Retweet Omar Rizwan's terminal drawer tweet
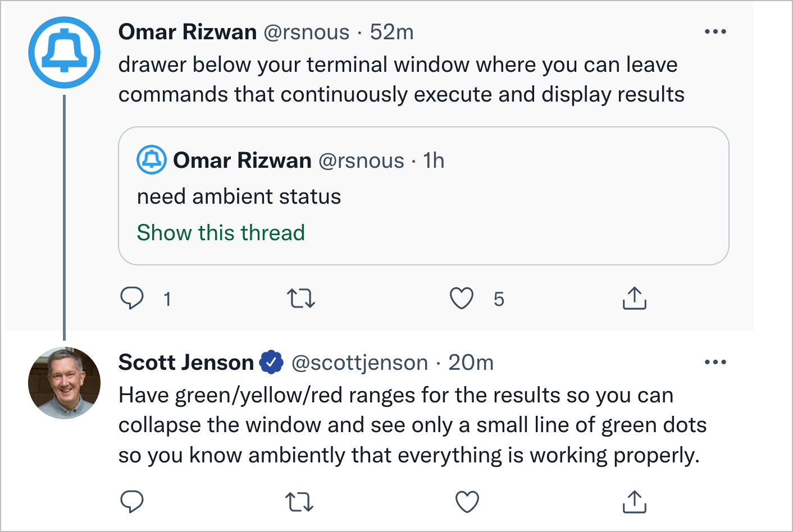793x532 pixels. pyautogui.click(x=301, y=299)
